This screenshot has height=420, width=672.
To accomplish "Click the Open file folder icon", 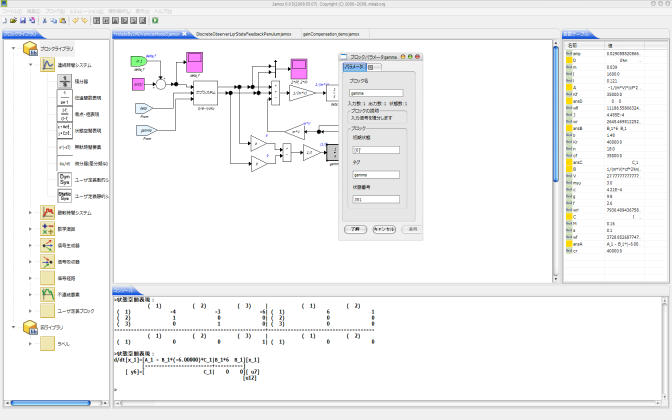I will click(12, 19).
